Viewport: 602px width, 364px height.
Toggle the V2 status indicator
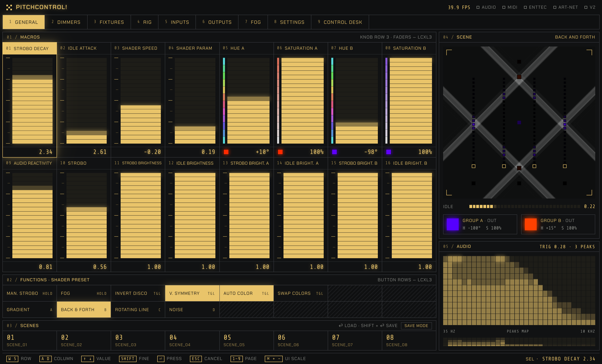[x=590, y=7]
